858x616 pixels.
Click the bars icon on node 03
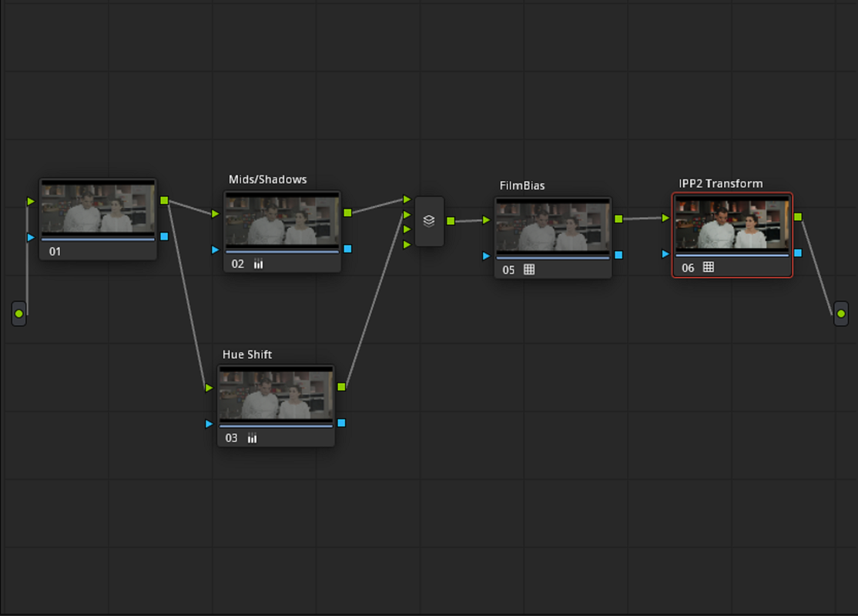click(253, 438)
